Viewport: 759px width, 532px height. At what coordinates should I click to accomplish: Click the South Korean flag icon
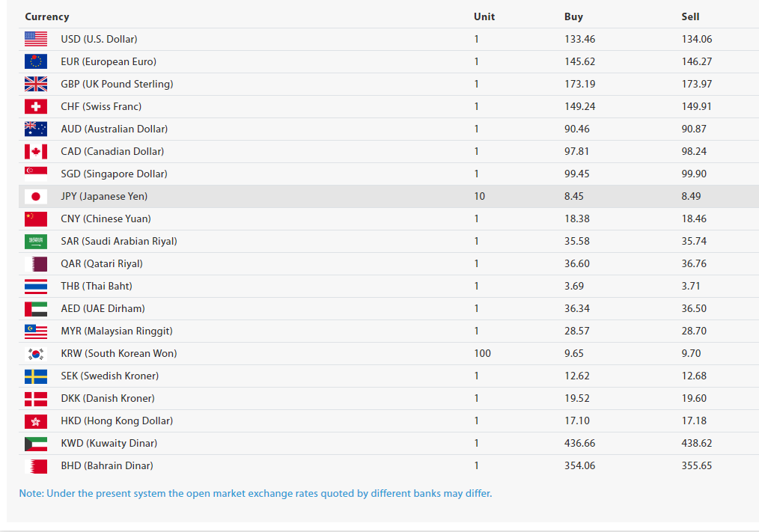point(36,353)
